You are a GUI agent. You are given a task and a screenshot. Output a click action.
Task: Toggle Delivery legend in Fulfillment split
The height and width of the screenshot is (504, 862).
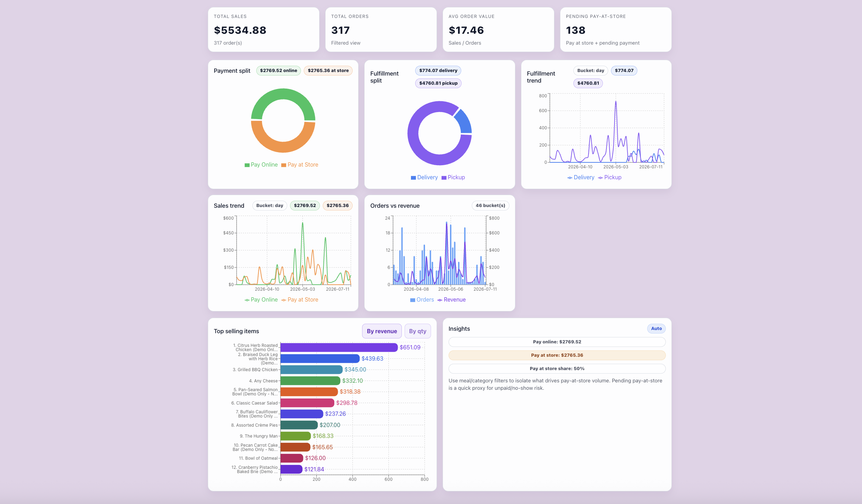(424, 177)
